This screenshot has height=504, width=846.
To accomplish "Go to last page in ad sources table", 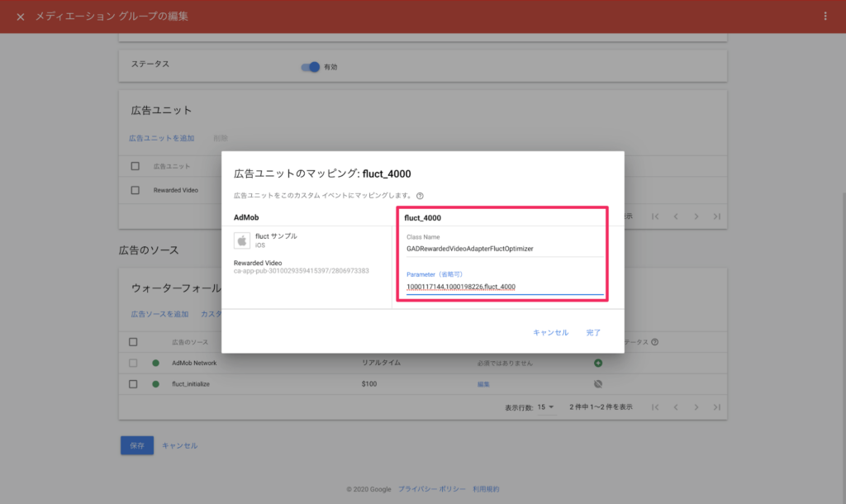I will pyautogui.click(x=716, y=407).
